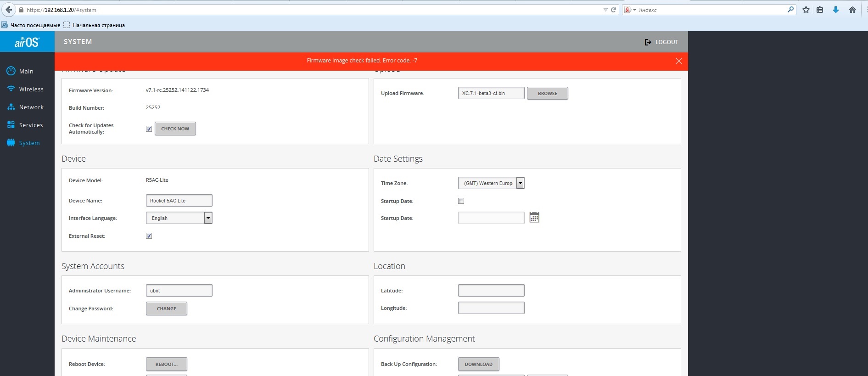Image resolution: width=868 pixels, height=376 pixels.
Task: Disable the External Reset checkbox
Action: click(x=149, y=236)
